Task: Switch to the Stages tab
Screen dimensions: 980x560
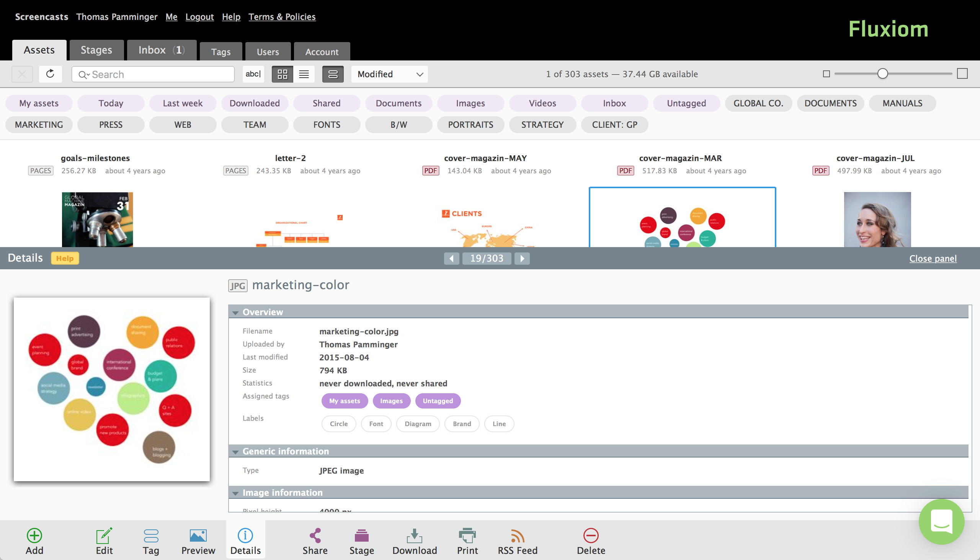Action: [x=96, y=50]
